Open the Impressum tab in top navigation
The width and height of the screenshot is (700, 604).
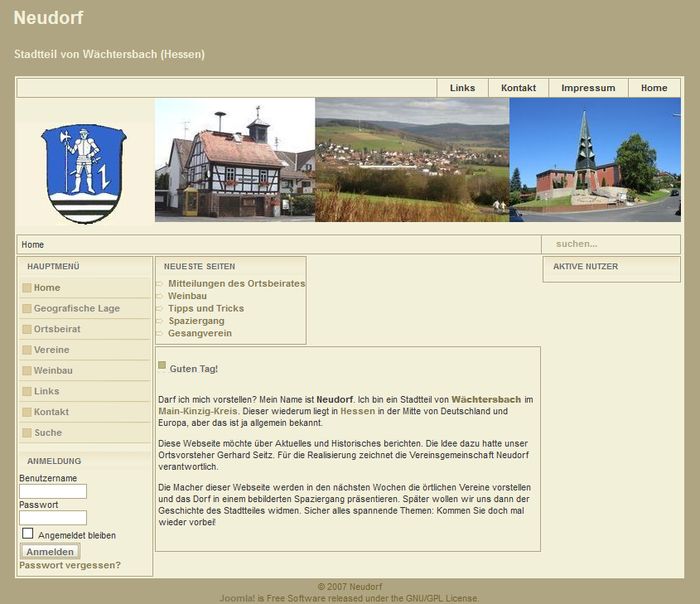[x=588, y=88]
